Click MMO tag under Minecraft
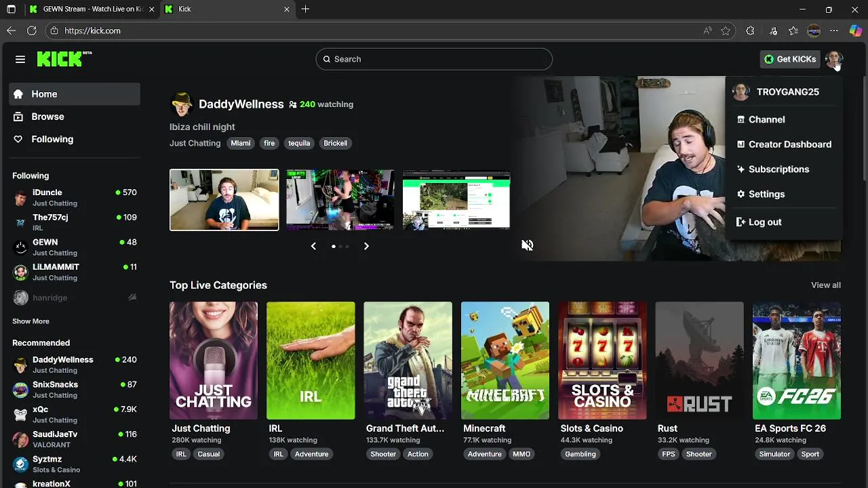Image resolution: width=868 pixels, height=488 pixels. 521,454
